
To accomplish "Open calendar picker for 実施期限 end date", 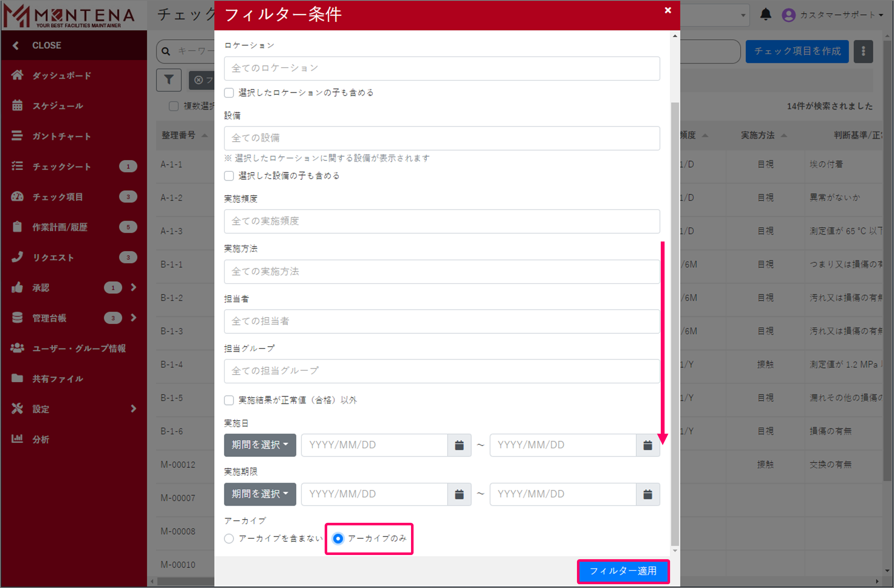I will (647, 494).
